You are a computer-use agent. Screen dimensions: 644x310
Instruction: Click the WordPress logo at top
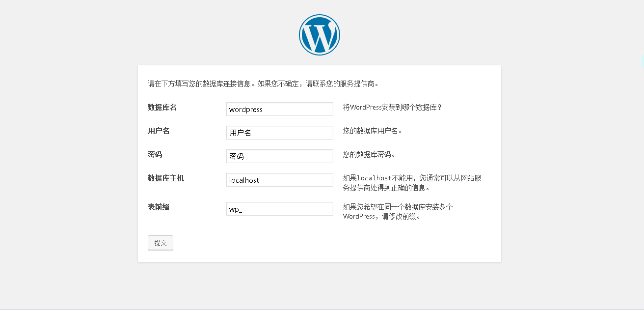[x=319, y=34]
